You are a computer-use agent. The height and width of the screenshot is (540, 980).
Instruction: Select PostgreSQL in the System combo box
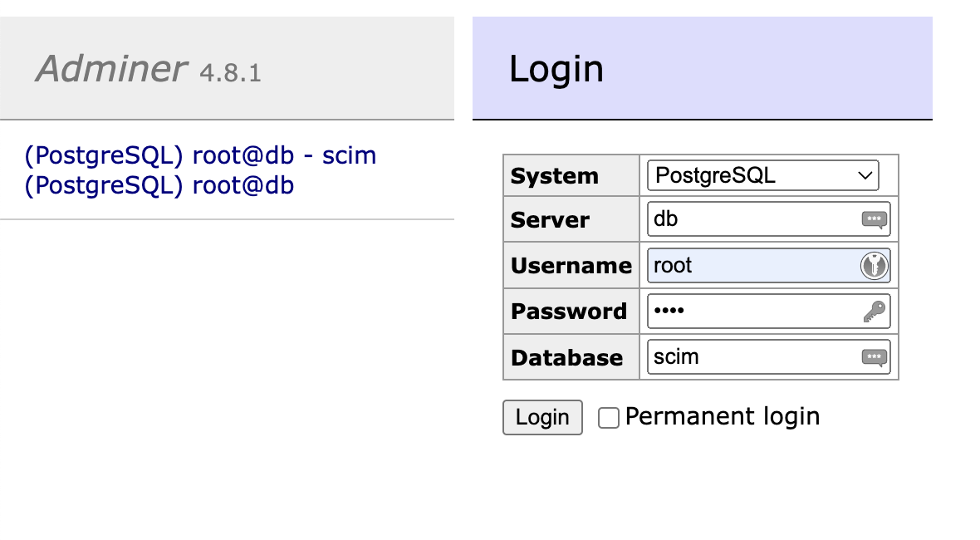click(x=762, y=175)
